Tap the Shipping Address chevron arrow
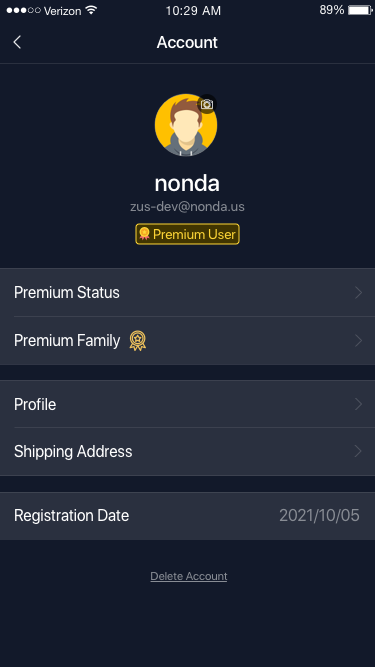 coord(358,451)
